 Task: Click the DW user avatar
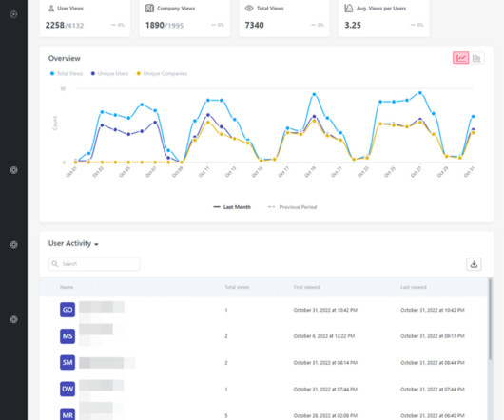(x=68, y=390)
